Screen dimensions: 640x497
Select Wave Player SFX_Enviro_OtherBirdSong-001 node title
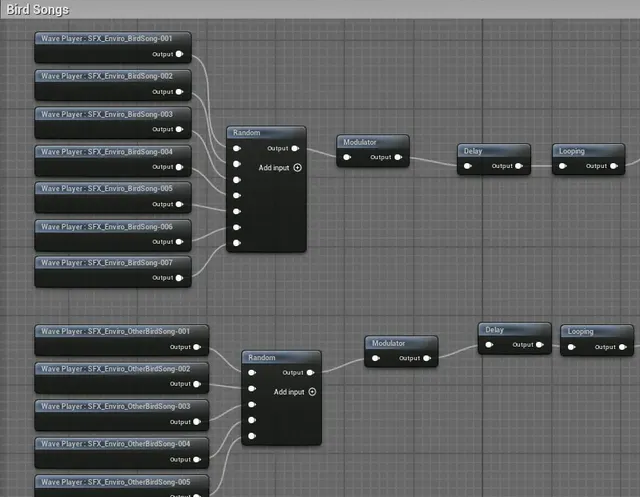coord(121,331)
